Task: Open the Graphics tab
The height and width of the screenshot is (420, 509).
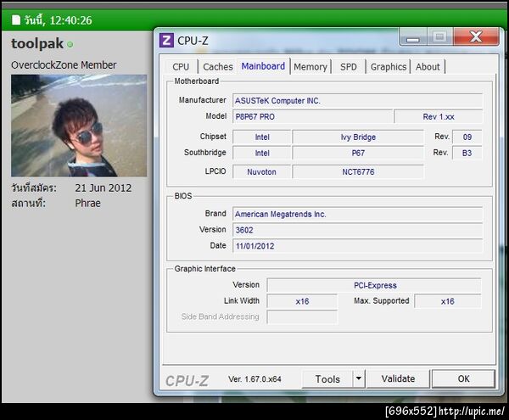Action: pyautogui.click(x=389, y=67)
